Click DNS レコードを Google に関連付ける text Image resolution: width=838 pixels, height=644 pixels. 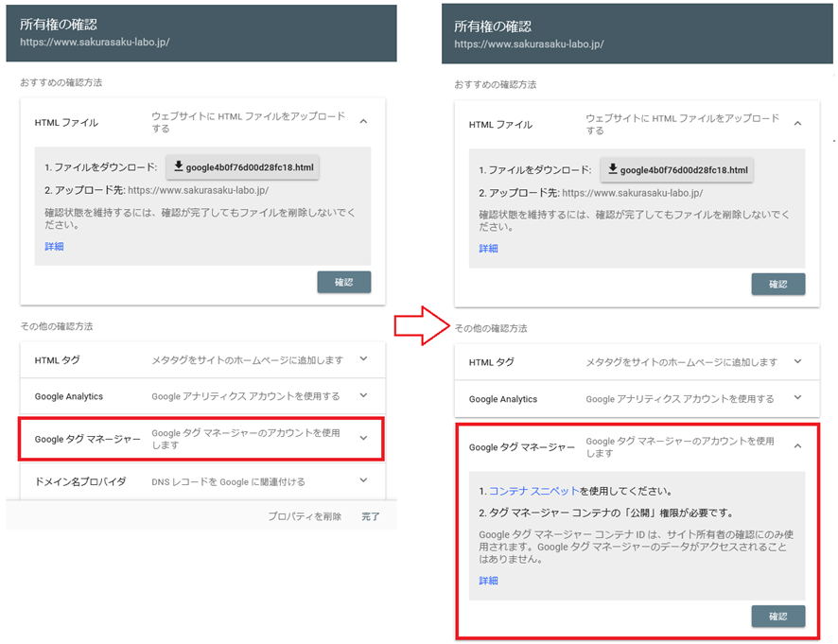tap(228, 481)
